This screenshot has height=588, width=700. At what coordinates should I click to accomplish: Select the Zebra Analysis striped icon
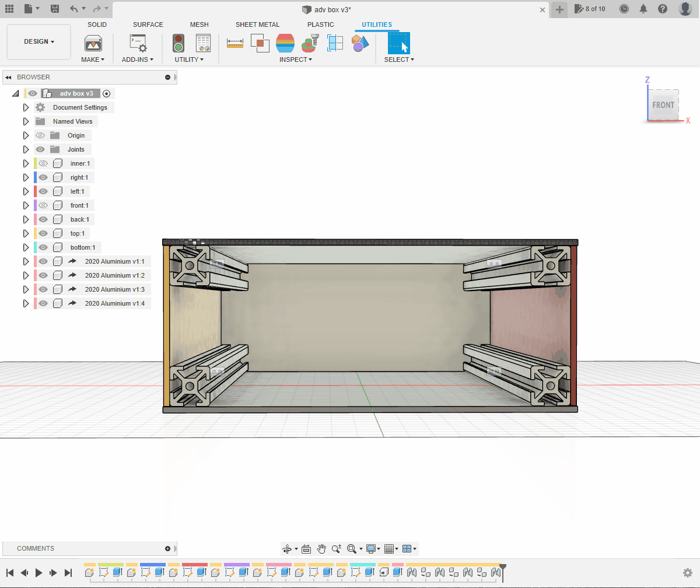pyautogui.click(x=285, y=43)
